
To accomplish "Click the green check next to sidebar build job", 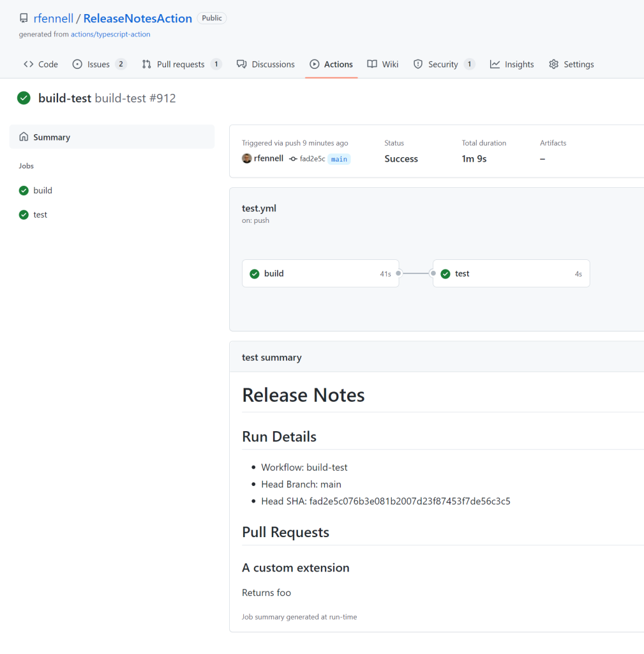I will pyautogui.click(x=24, y=190).
